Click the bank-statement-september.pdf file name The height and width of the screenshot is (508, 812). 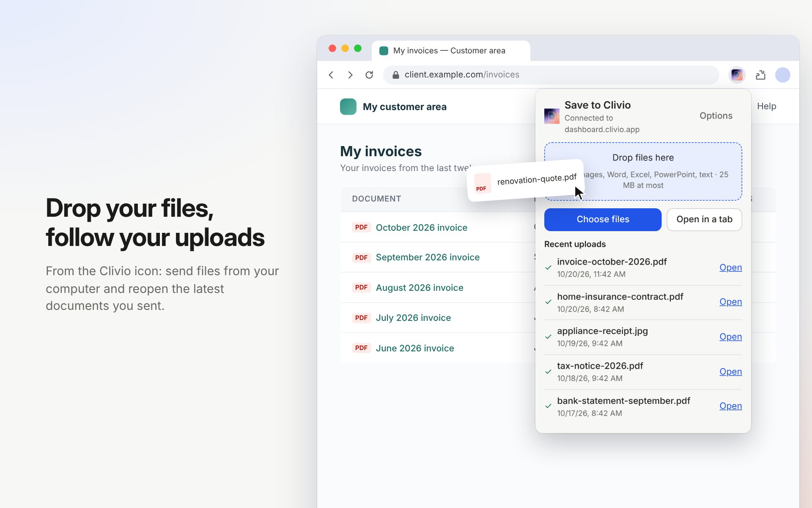point(623,401)
